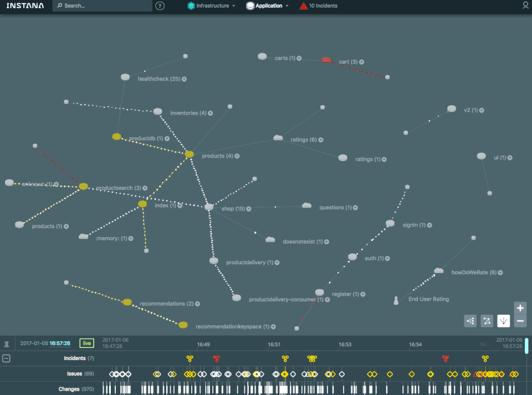
Task: Select the End User Rating pawn icon
Action: (396, 300)
